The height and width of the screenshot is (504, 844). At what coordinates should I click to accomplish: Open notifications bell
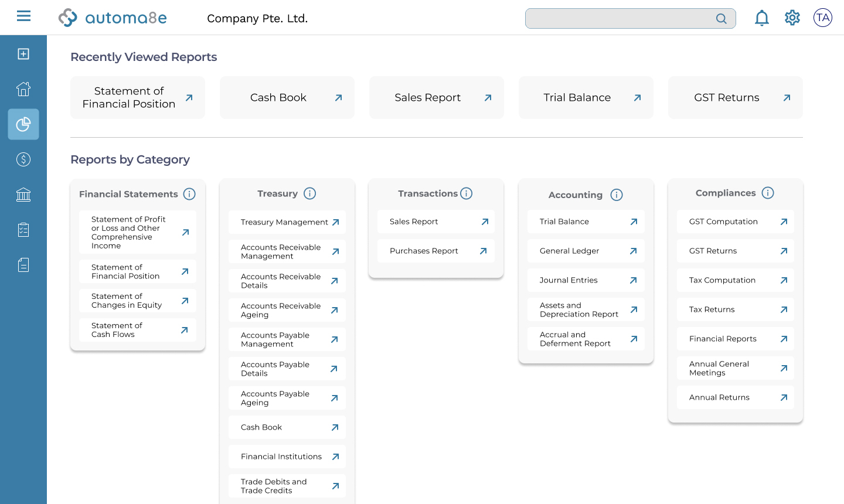[762, 18]
